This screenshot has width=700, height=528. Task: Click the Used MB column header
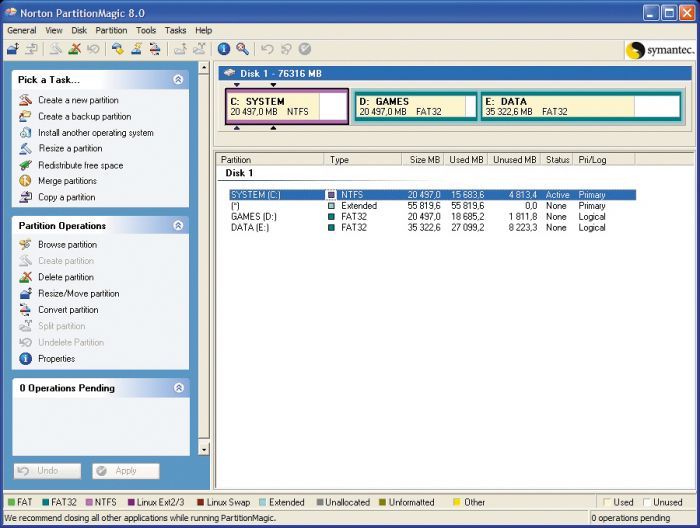(465, 159)
